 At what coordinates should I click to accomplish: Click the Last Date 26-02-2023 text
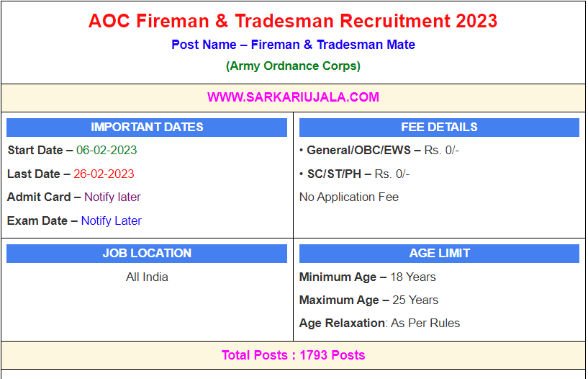[x=71, y=174]
